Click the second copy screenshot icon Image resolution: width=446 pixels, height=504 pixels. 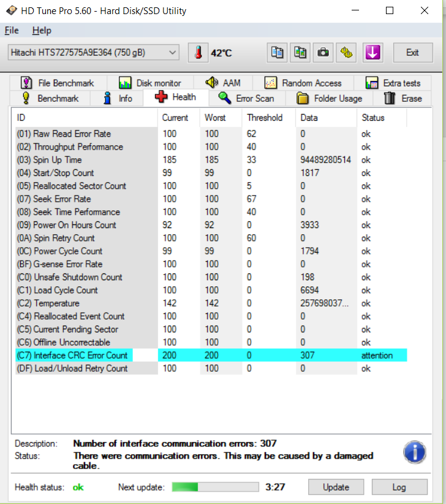[300, 52]
